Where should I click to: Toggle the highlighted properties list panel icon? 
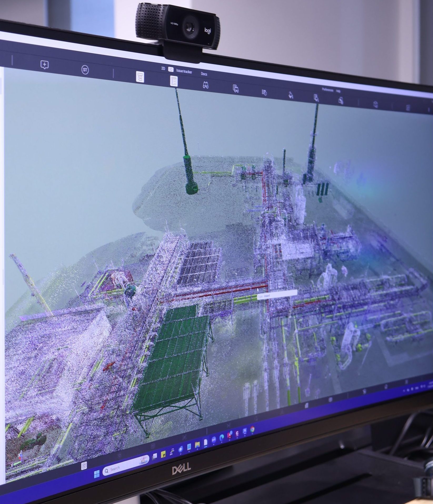pos(174,81)
